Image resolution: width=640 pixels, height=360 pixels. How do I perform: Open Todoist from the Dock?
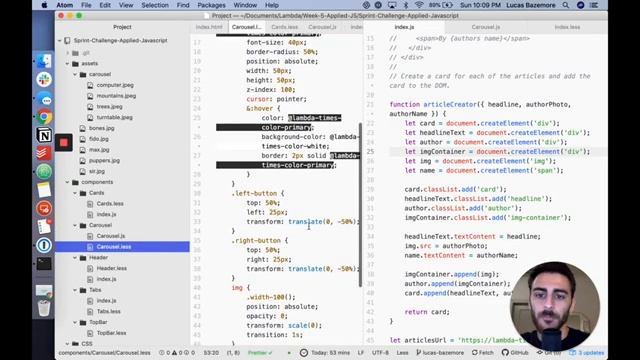point(44,153)
